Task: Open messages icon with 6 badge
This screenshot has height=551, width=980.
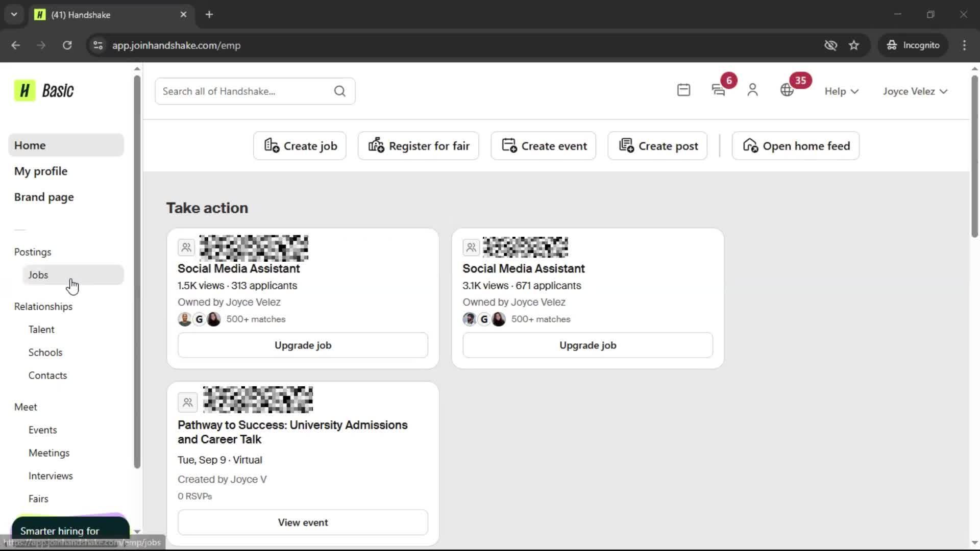Action: point(719,90)
